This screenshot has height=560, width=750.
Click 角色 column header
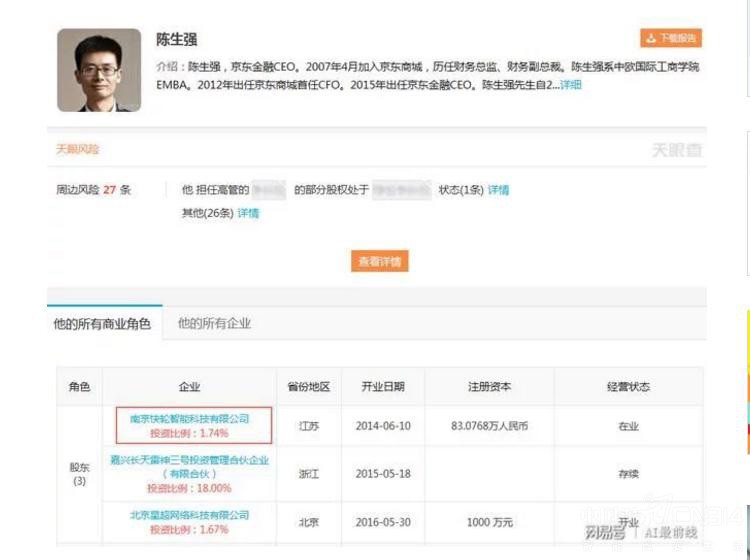point(79,386)
